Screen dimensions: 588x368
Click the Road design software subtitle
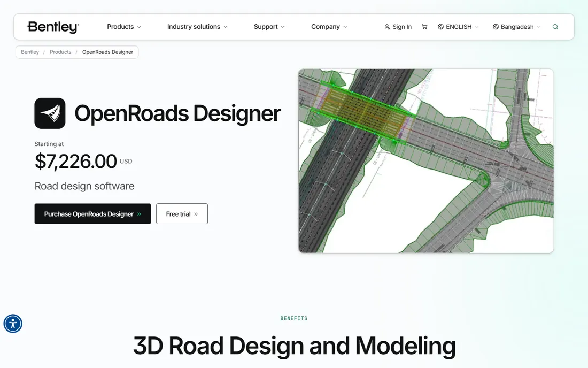click(84, 186)
